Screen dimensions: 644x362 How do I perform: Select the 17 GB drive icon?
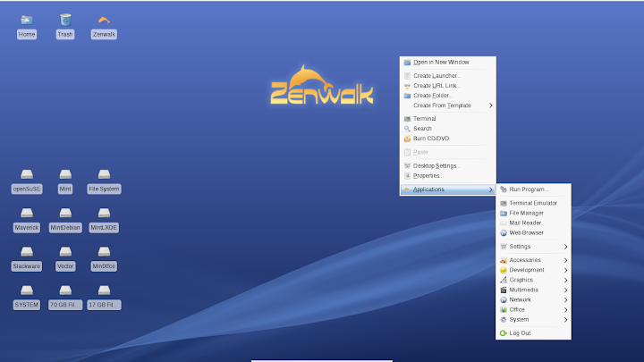pos(104,290)
